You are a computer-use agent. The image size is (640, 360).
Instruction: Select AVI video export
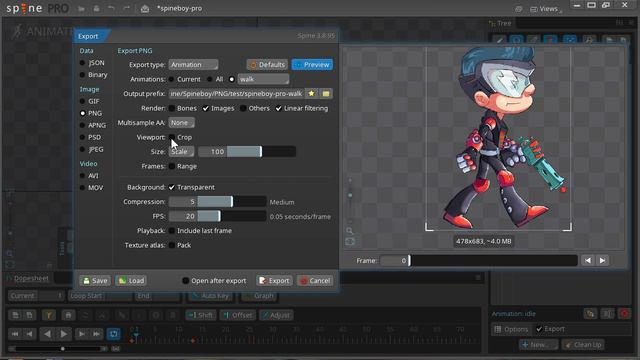pos(89,176)
